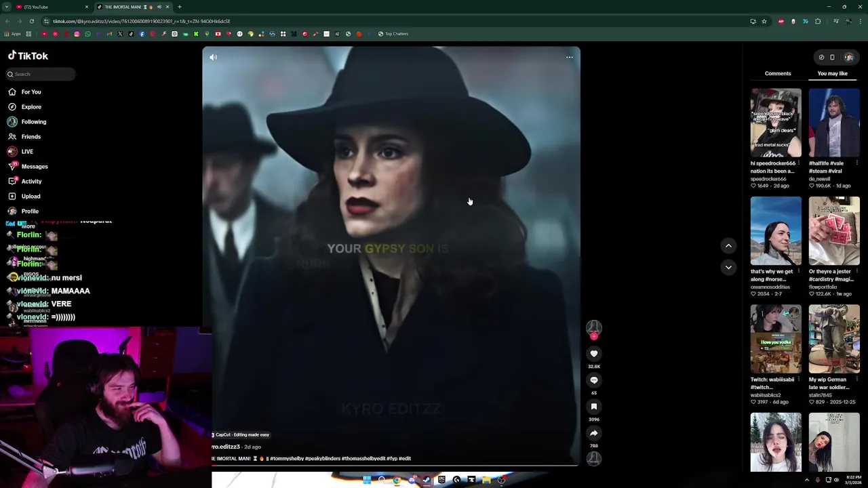Bookmark this page with the star icon
The width and height of the screenshot is (868, 488).
pos(764,21)
